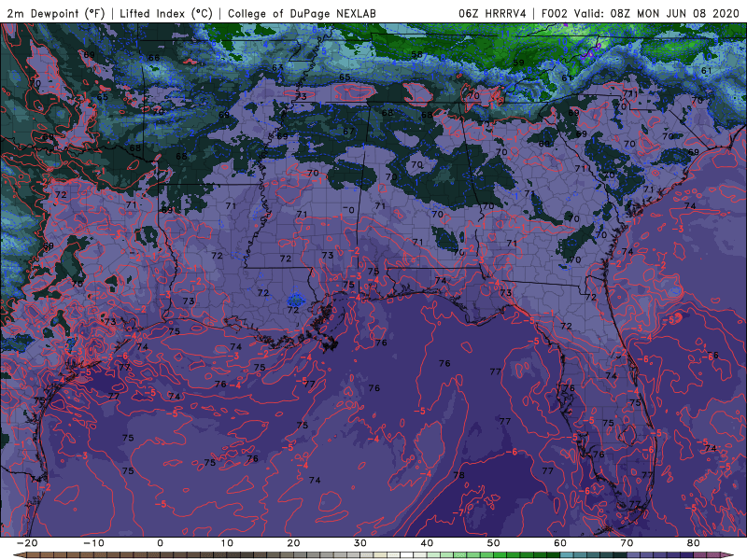Image resolution: width=747 pixels, height=560 pixels.
Task: Click the red '-7' lifted index contour label
Action: point(458,512)
